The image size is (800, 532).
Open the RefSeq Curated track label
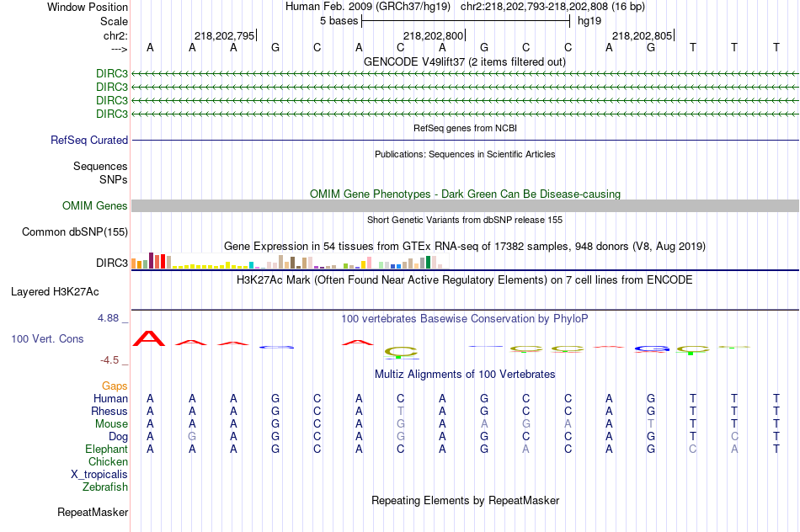click(89, 140)
